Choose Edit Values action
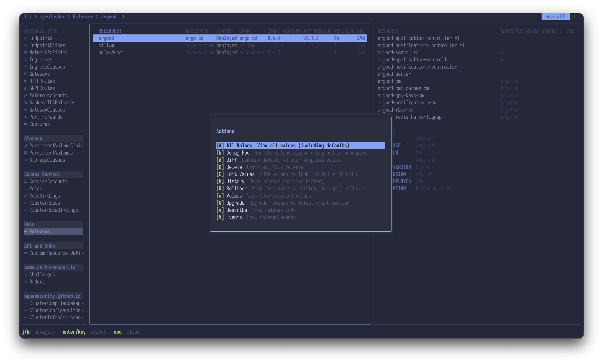Viewport: 603px width, 364px height. pyautogui.click(x=300, y=174)
